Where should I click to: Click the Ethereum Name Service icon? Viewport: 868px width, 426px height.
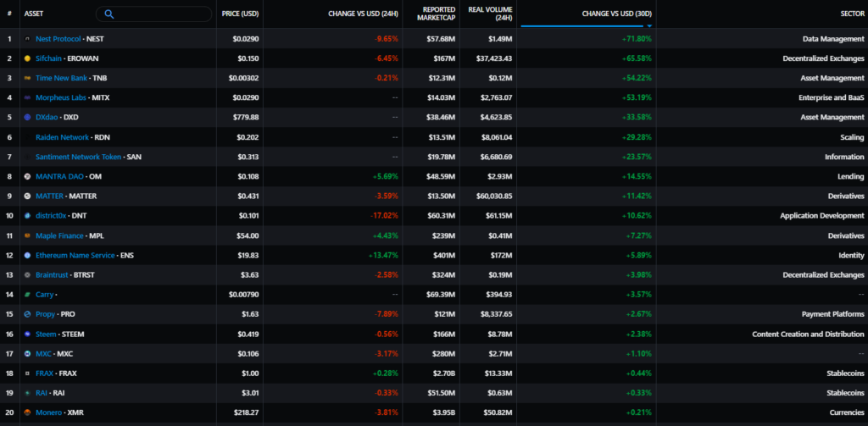pos(27,255)
